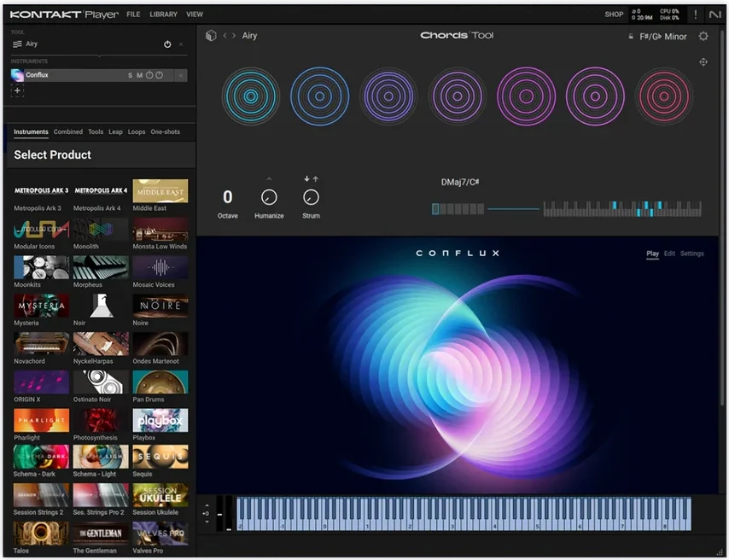Screen dimensions: 729x560
Task: Click the DMaj7/C# chord name
Action: coord(460,183)
